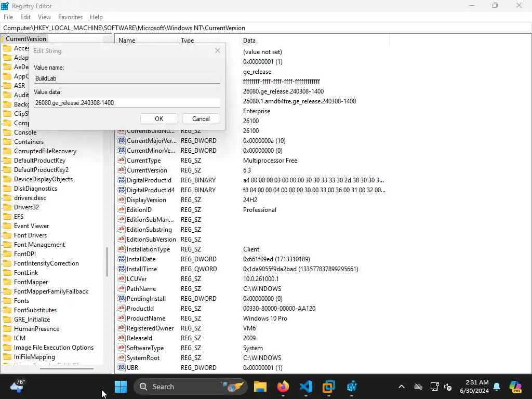Select the SystemRoot value name
The width and height of the screenshot is (532, 399).
pyautogui.click(x=143, y=357)
